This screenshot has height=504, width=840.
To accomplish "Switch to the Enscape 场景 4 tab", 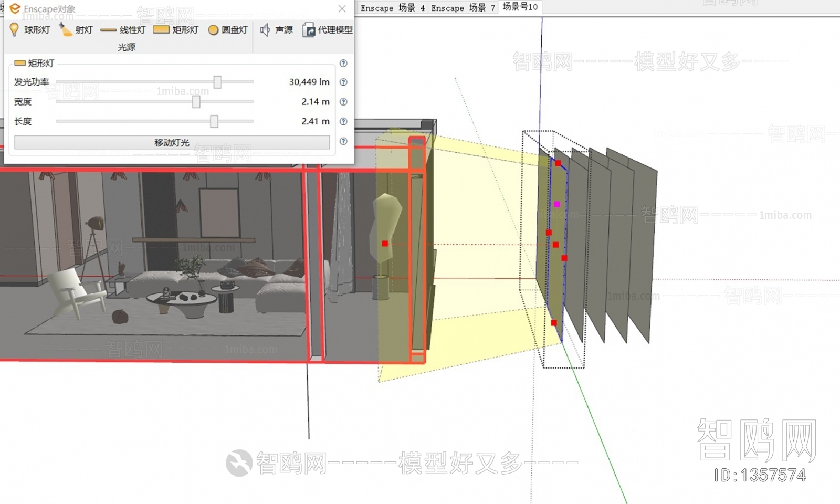I will (392, 8).
